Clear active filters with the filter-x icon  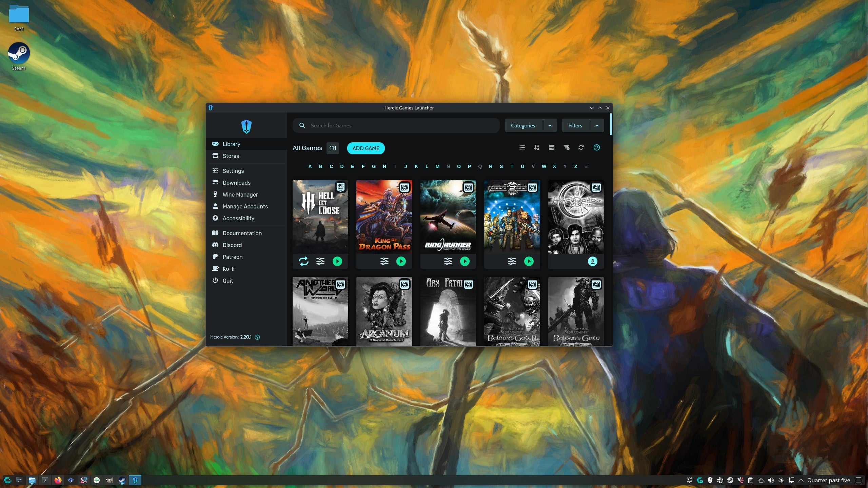(x=566, y=147)
